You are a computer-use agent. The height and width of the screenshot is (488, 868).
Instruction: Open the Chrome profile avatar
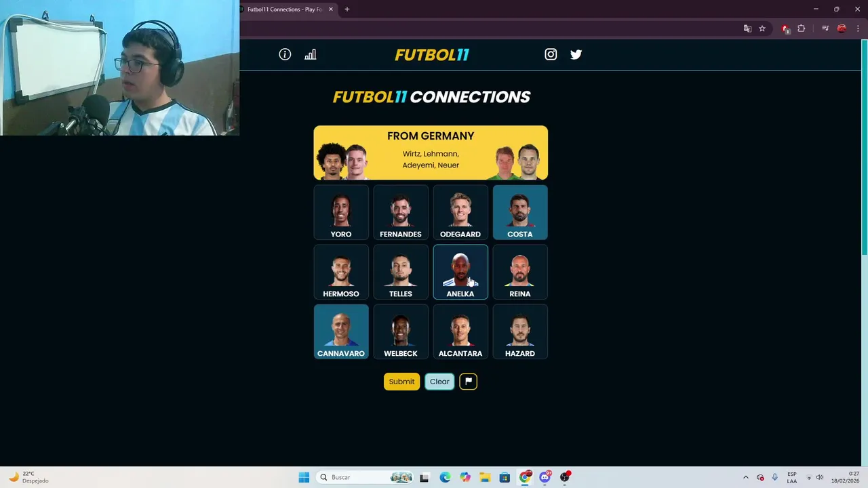pos(842,28)
